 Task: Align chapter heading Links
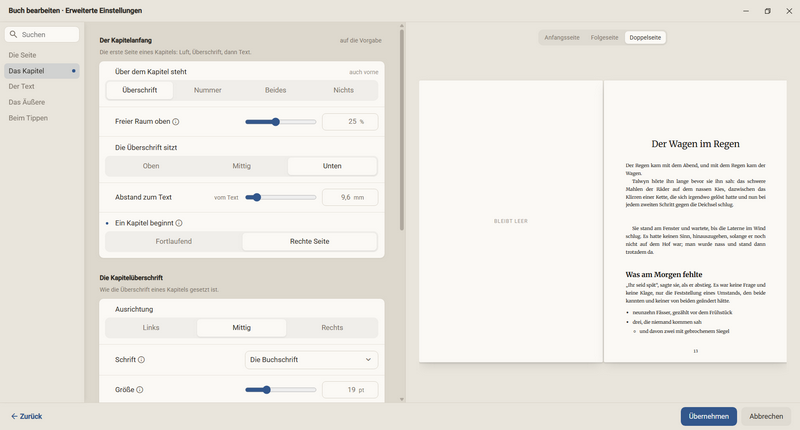[x=151, y=327]
